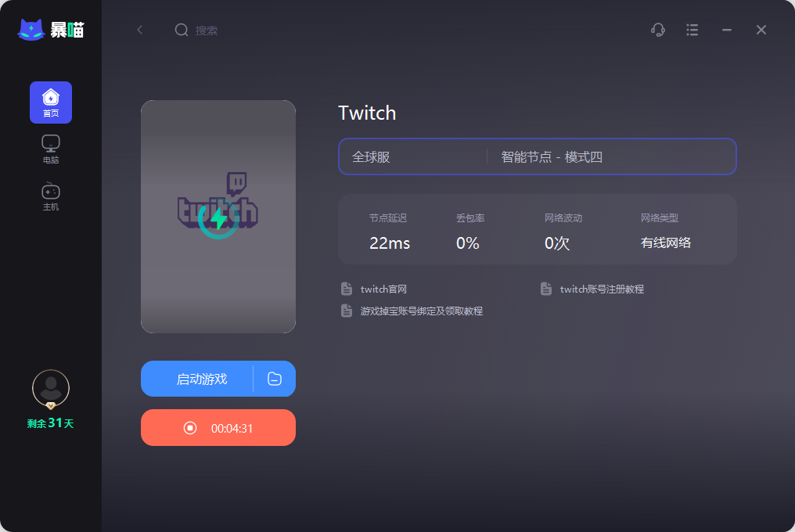Screen dimensions: 795x532
Task: Open the menu list icon
Action: coord(692,30)
